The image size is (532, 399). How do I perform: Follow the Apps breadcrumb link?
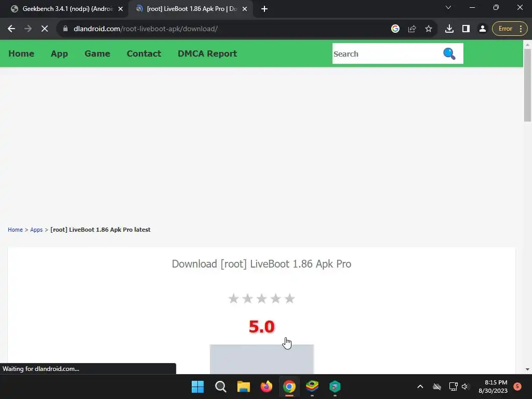point(36,230)
